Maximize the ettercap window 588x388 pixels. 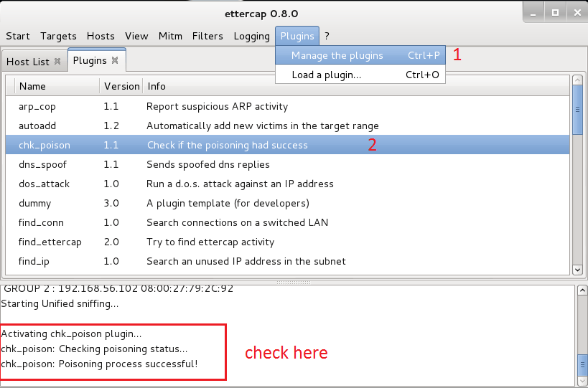click(x=555, y=13)
